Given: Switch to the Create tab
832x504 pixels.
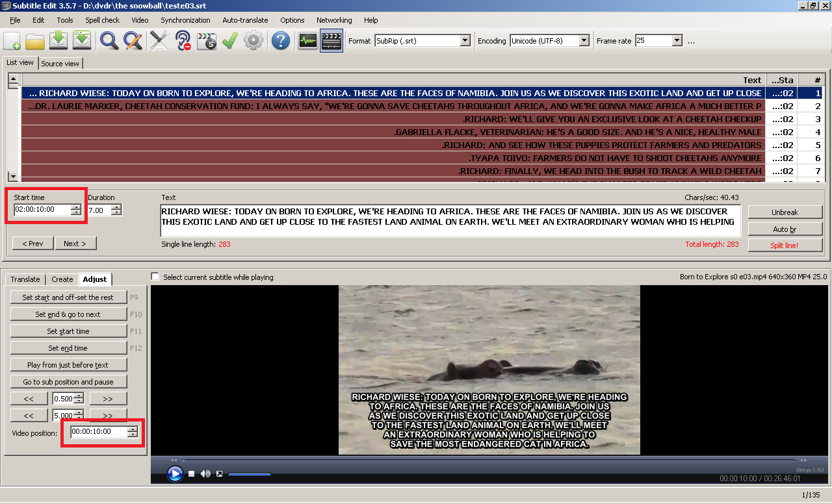Looking at the screenshot, I should 62,279.
